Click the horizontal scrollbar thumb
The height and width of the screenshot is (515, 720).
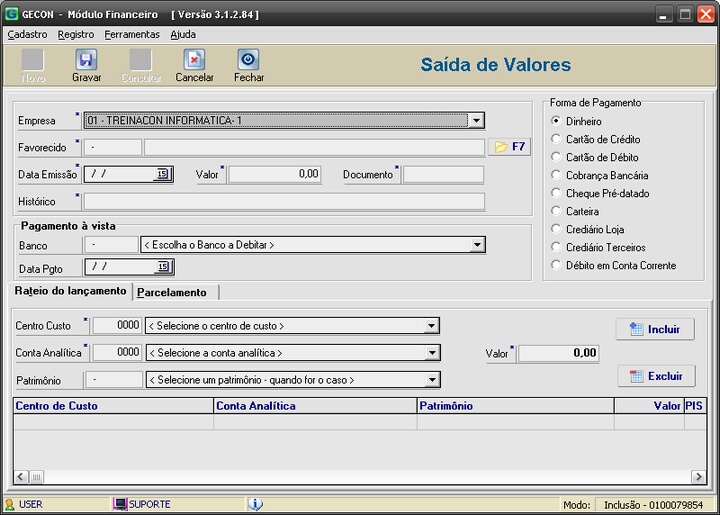(x=37, y=477)
